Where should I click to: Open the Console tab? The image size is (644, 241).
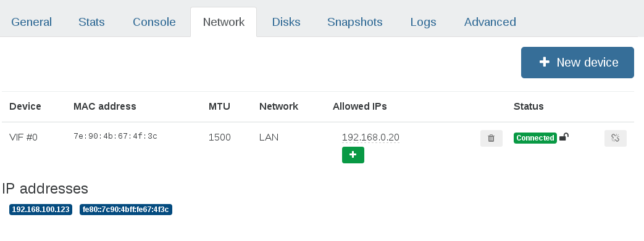pyautogui.click(x=154, y=22)
